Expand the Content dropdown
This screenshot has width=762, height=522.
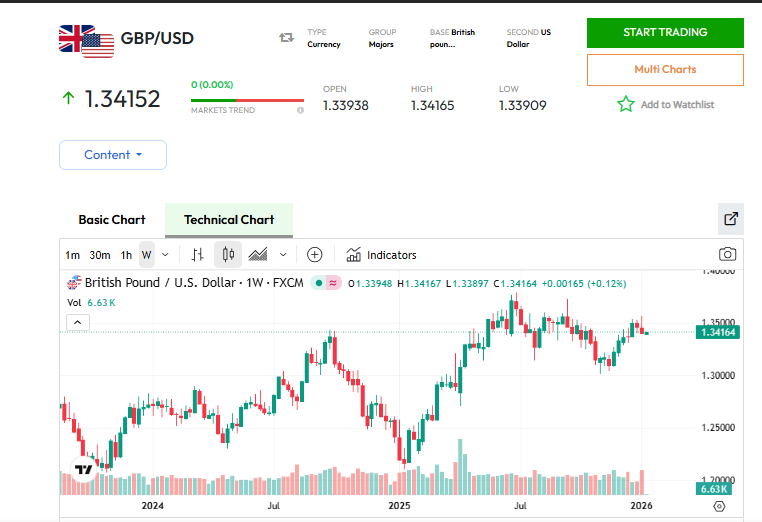click(x=113, y=155)
